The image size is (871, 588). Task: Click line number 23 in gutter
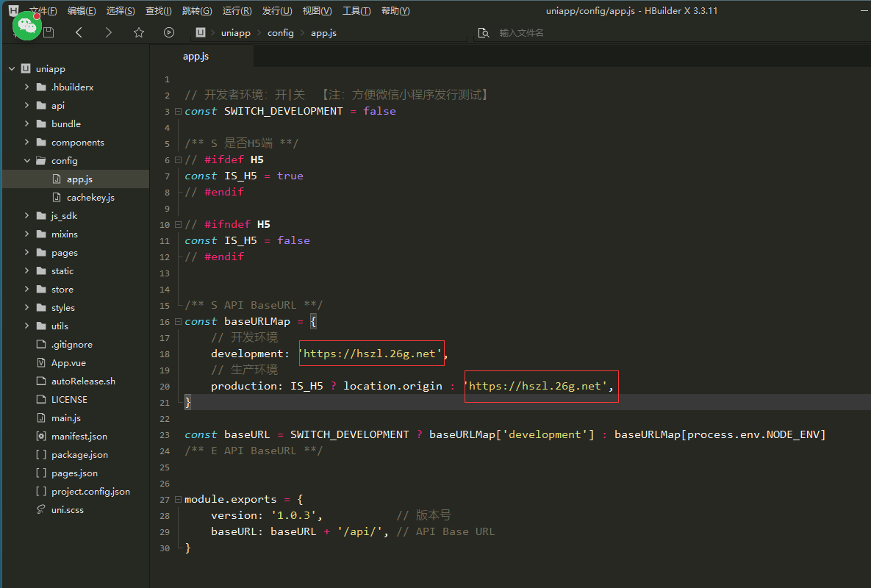click(x=165, y=435)
